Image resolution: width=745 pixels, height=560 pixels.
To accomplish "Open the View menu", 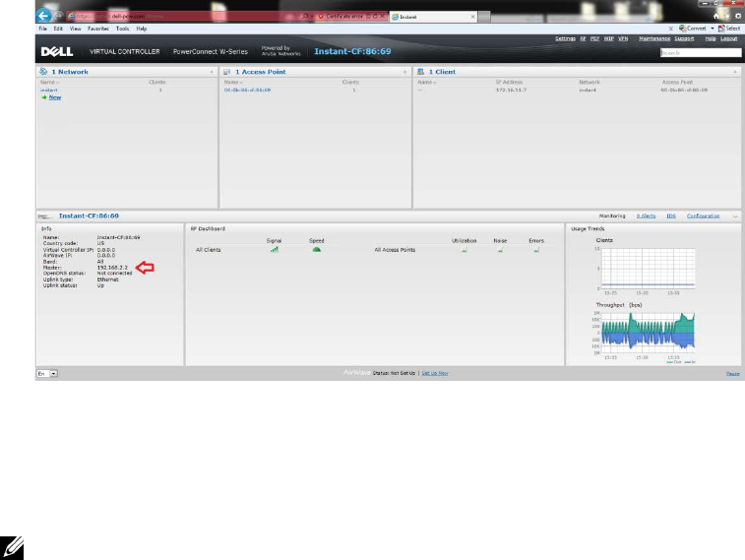I will point(75,29).
